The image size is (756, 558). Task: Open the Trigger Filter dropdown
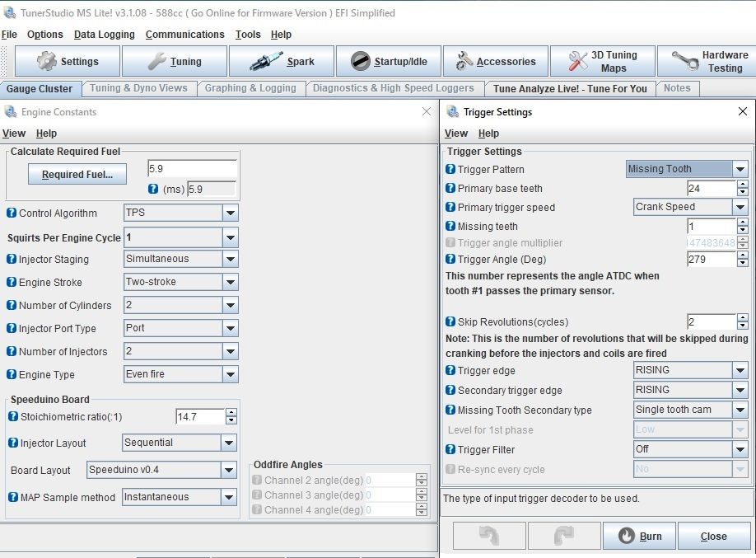coord(740,449)
